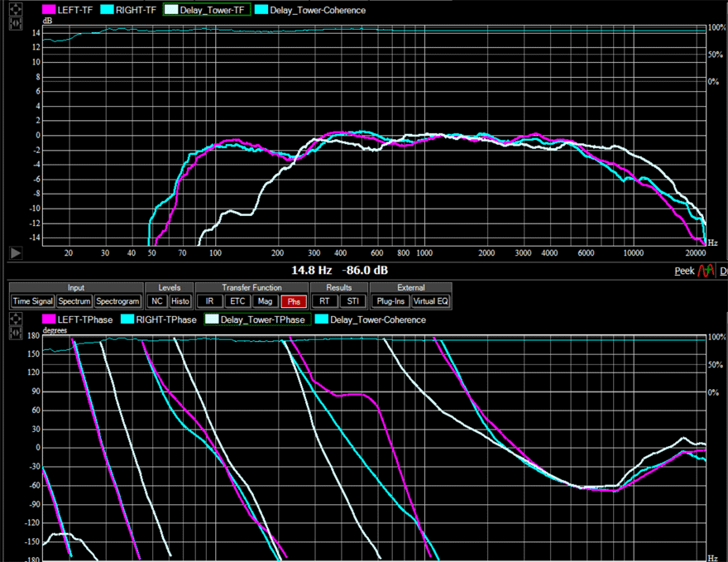Click the horizontal zoom icon beside the dB axis

pos(16,23)
